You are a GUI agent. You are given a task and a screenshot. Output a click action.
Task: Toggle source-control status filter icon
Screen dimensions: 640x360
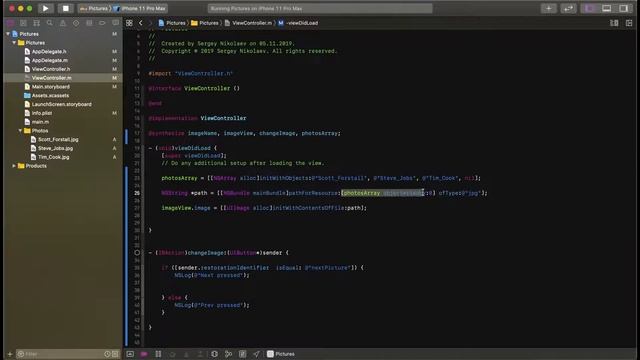point(116,354)
